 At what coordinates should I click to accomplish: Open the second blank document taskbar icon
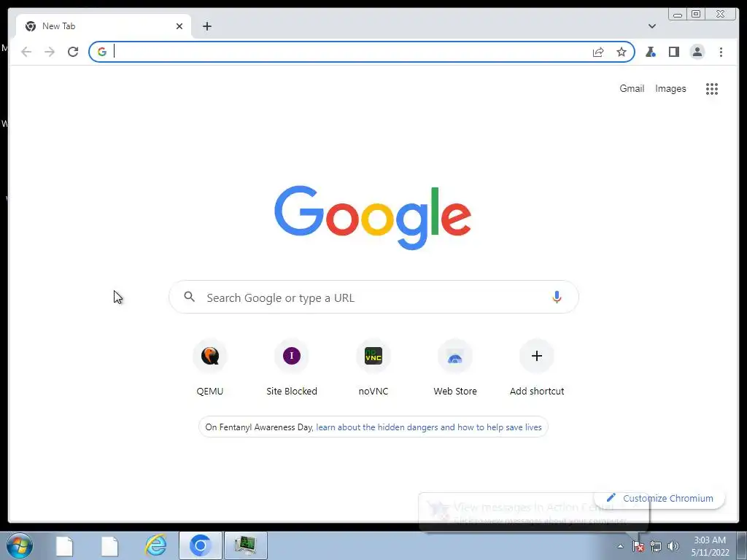[x=109, y=545]
